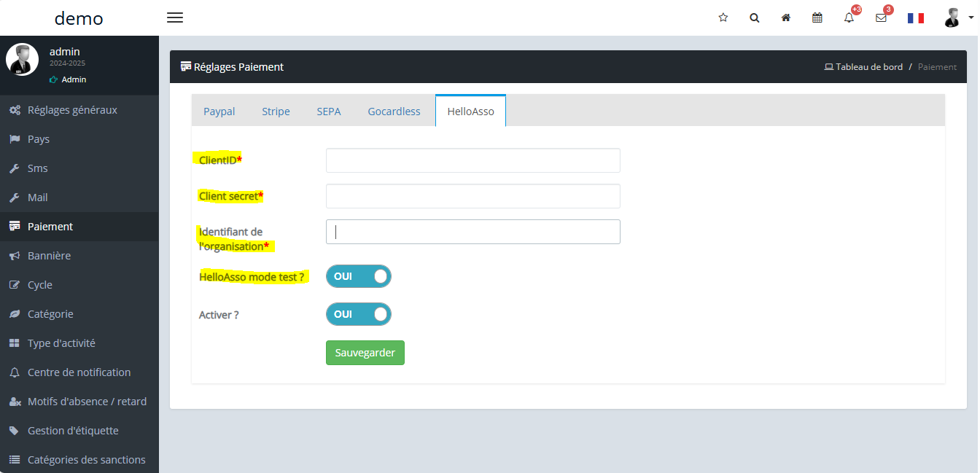This screenshot has height=473, width=980.
Task: Click the demo logo title
Action: [x=79, y=18]
